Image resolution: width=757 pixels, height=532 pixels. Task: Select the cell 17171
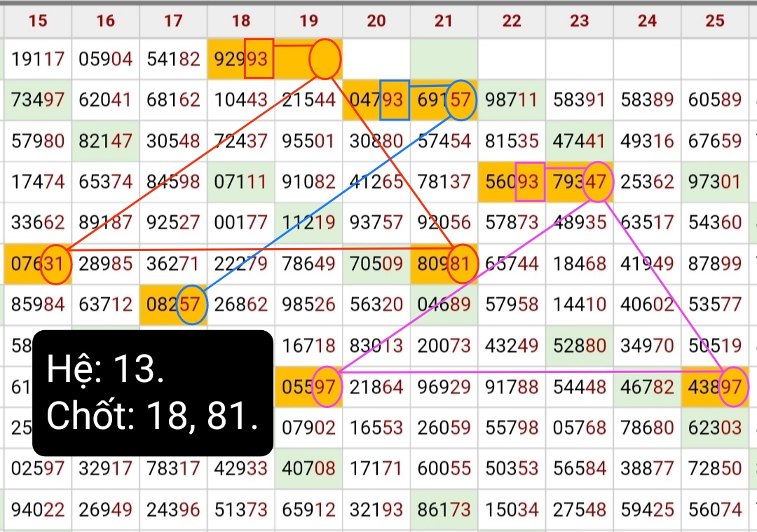click(376, 469)
